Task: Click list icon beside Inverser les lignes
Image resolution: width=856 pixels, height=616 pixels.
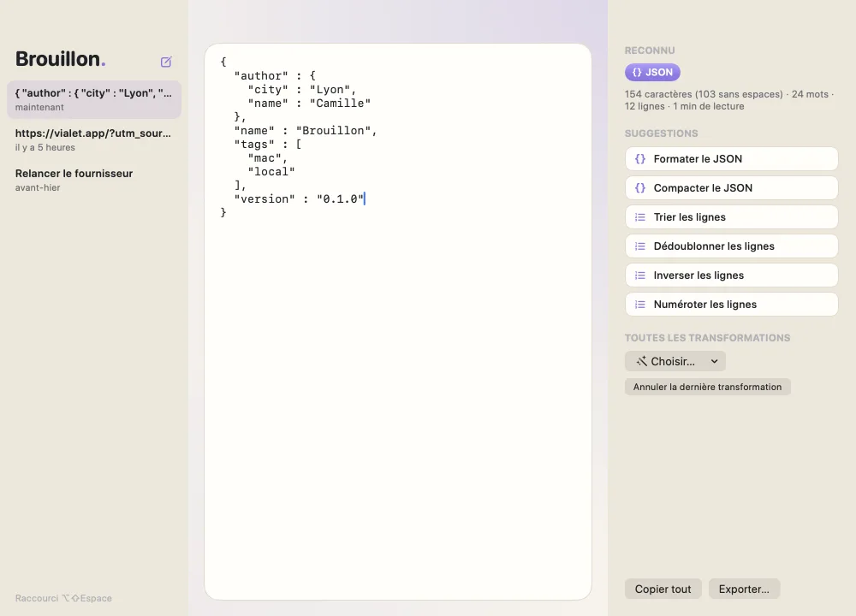Action: [x=639, y=275]
